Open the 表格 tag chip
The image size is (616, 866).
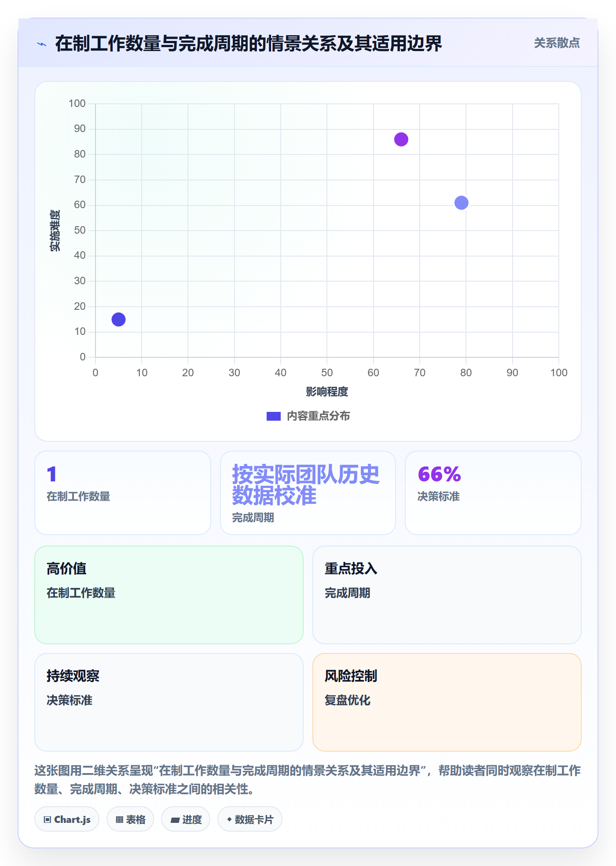[x=130, y=819]
